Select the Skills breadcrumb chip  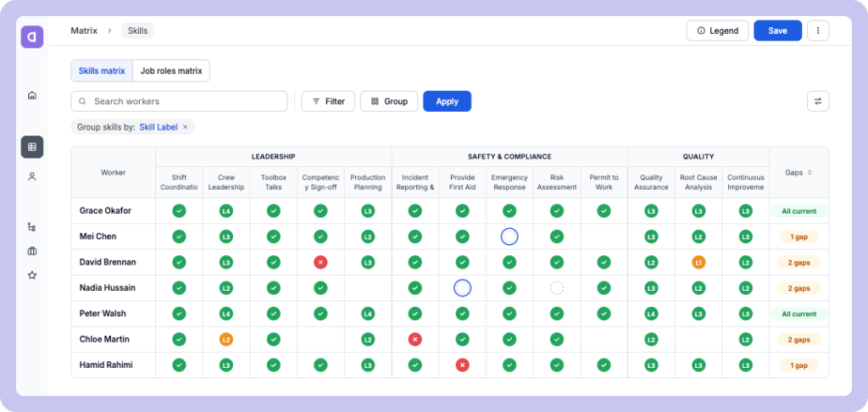tap(138, 31)
